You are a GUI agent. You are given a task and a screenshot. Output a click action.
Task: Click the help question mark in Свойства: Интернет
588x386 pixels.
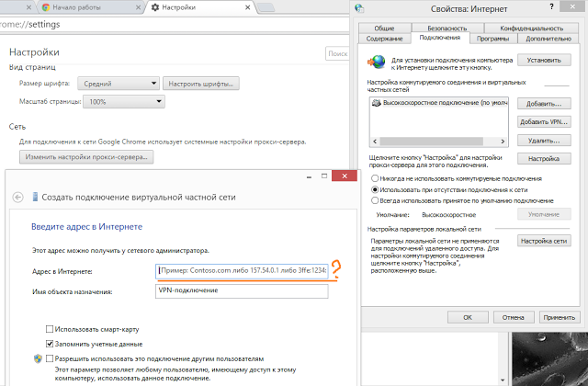[551, 6]
